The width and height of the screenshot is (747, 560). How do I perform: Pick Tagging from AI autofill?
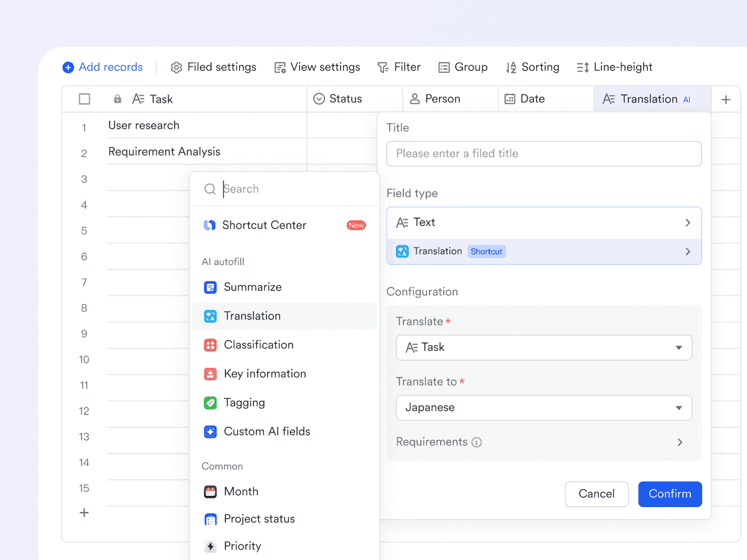pyautogui.click(x=284, y=403)
